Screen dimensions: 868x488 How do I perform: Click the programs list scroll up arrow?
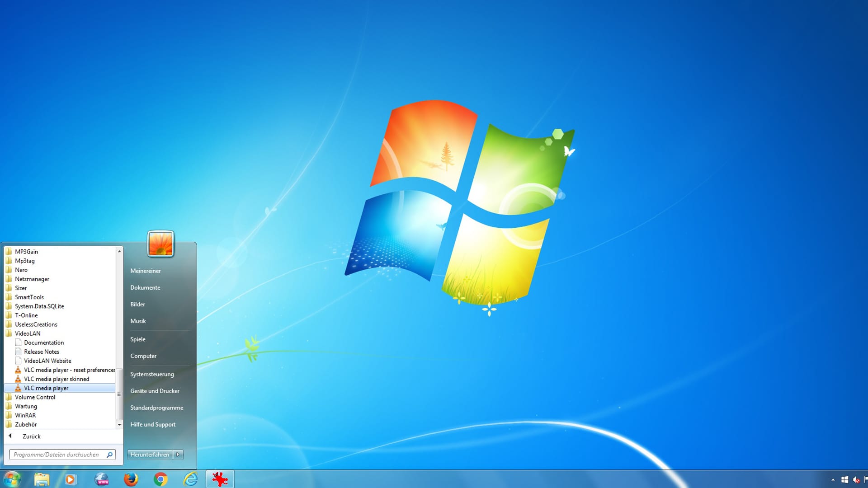click(119, 251)
